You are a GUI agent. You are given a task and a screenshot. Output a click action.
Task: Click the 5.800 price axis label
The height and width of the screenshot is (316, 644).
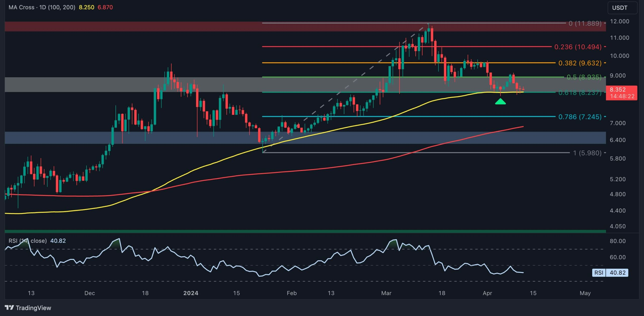pos(618,159)
